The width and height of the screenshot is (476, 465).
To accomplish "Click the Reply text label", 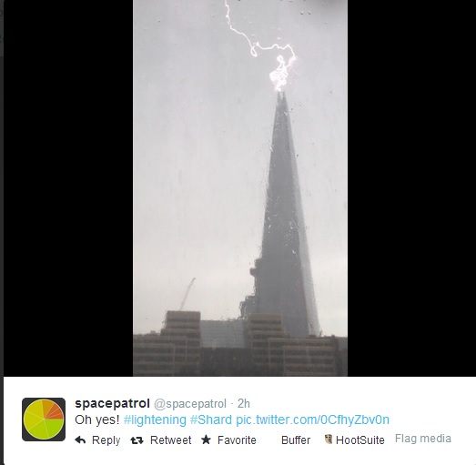I will click(106, 440).
